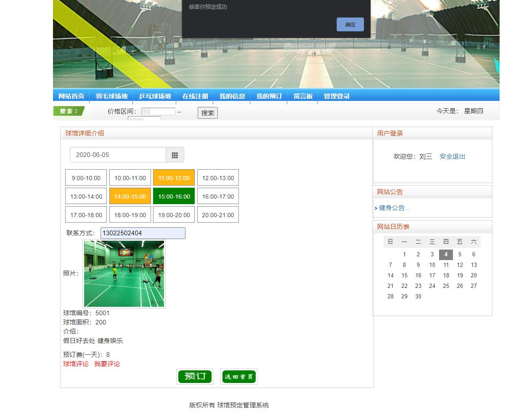Open 我的预订 from the navigation
This screenshot has width=524, height=420.
[268, 96]
